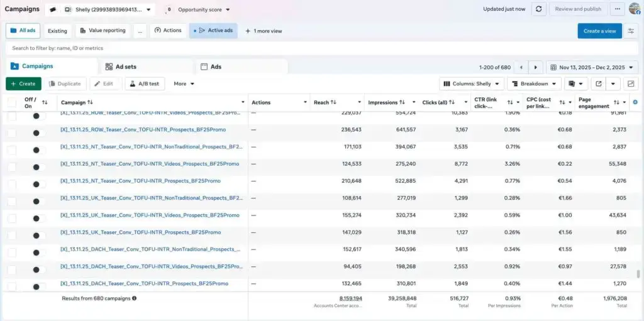Click the A/B test button
644x321 pixels.
[x=145, y=84]
